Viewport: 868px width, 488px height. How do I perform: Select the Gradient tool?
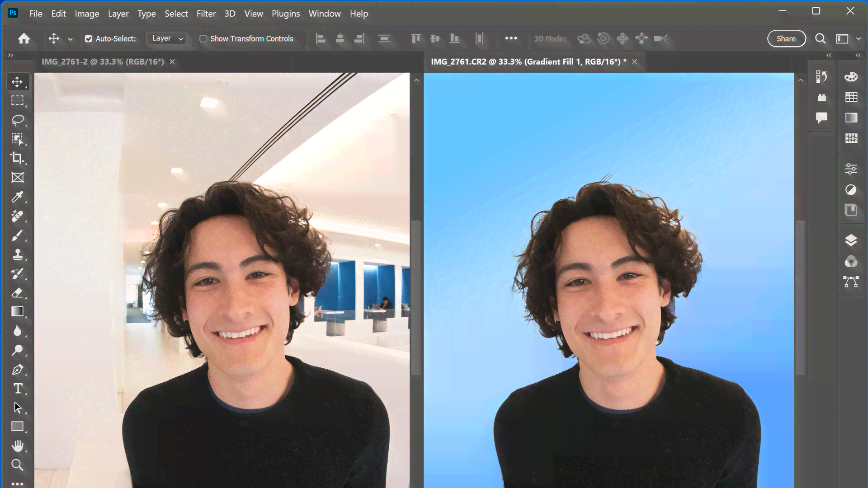(17, 311)
